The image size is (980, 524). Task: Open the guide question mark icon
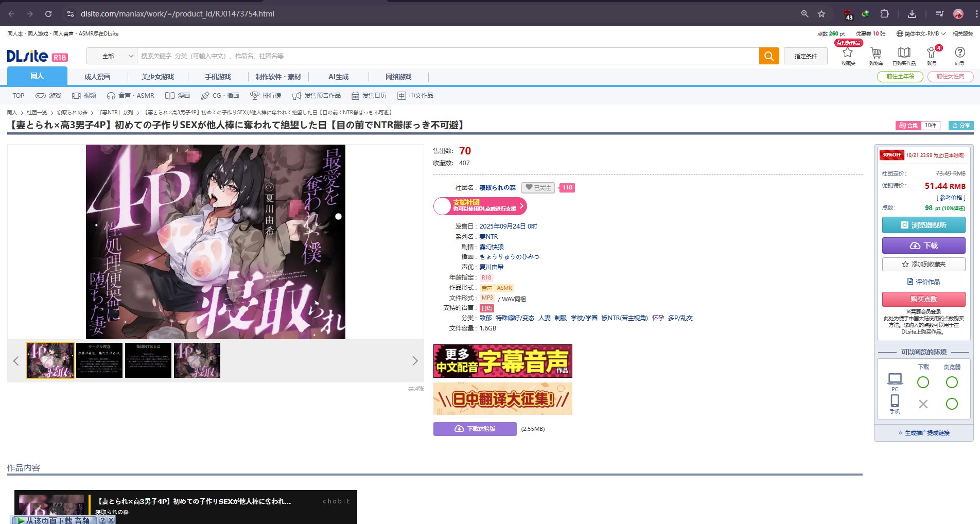[x=959, y=54]
